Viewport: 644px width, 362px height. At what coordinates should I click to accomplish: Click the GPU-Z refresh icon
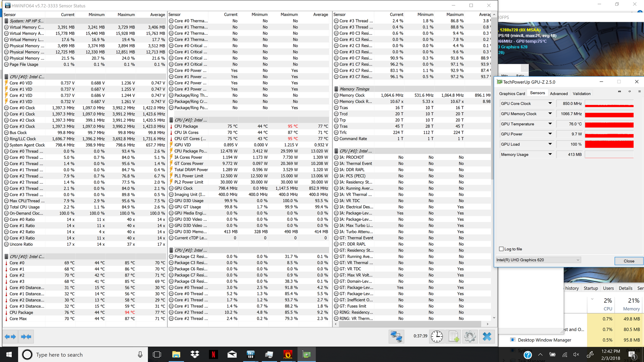(x=630, y=92)
